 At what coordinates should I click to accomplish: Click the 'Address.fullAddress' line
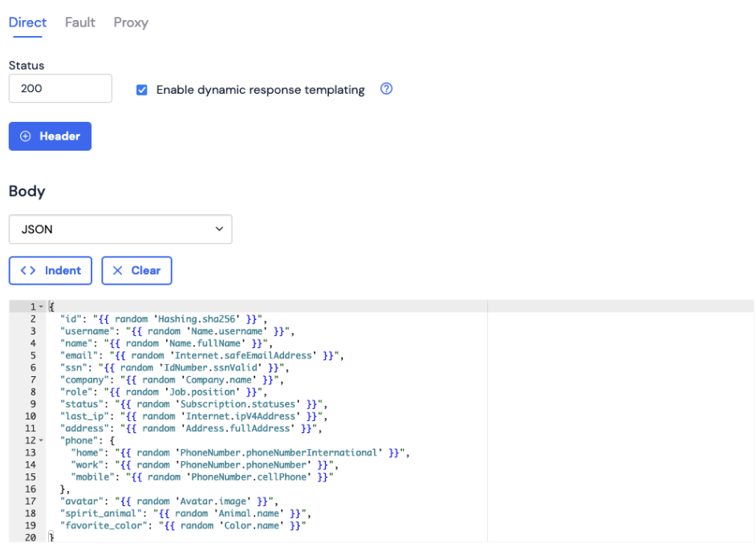191,428
